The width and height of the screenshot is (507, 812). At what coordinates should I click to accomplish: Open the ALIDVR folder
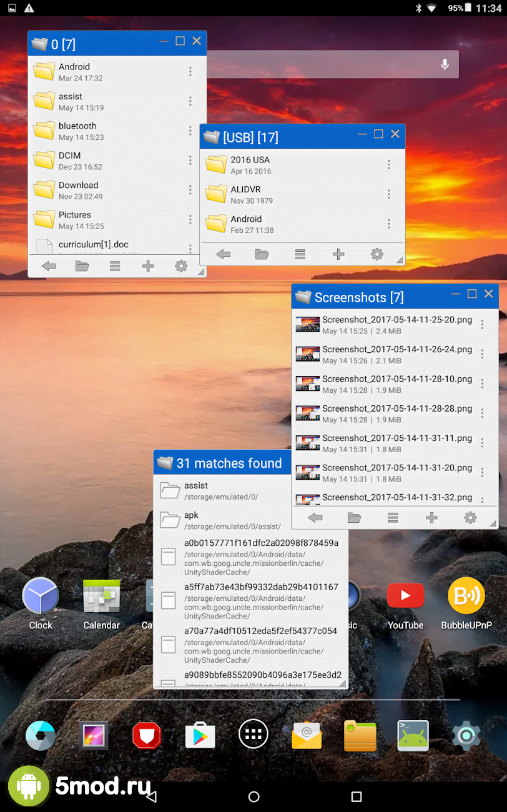point(245,194)
